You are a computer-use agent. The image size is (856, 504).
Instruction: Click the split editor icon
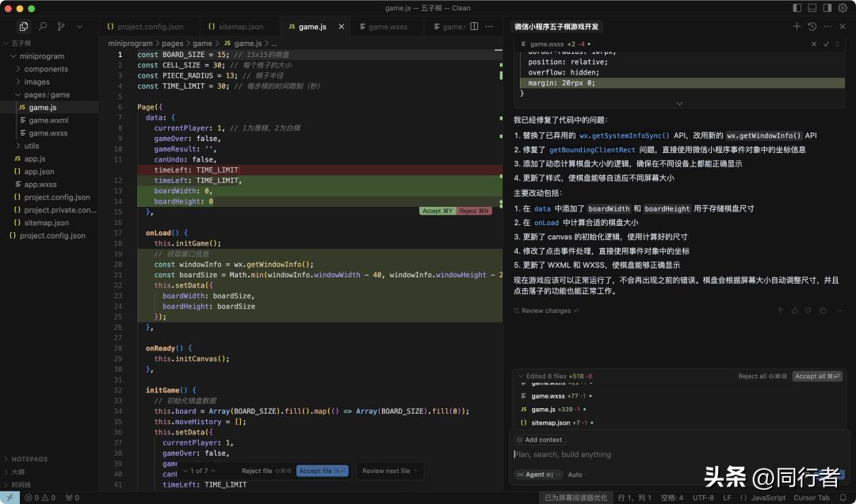click(474, 26)
